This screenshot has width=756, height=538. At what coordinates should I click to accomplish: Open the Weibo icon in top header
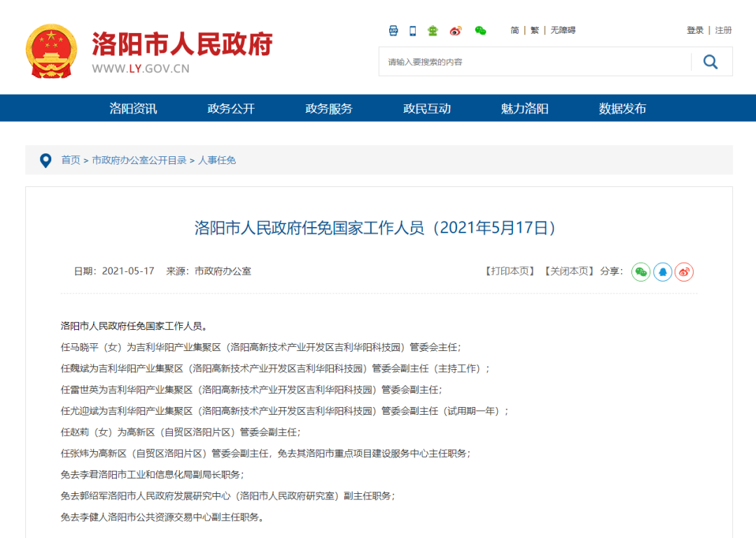[x=456, y=31]
